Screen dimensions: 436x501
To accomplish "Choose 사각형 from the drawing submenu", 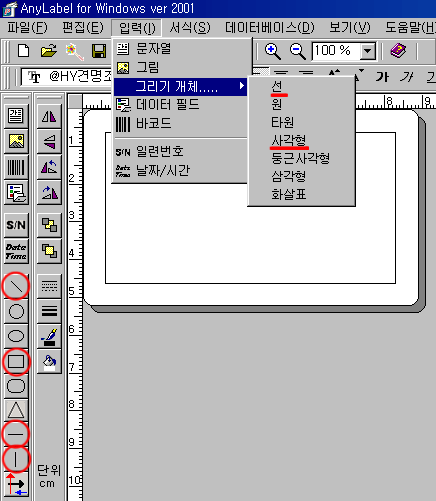I will click(289, 140).
